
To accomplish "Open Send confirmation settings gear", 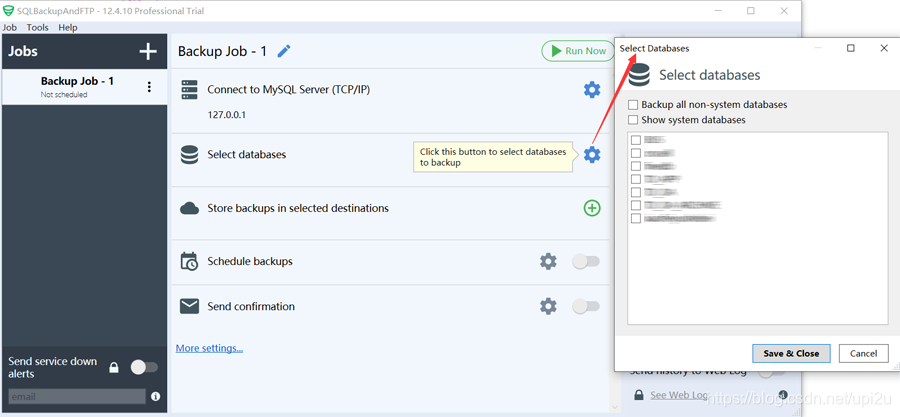I will pos(548,306).
